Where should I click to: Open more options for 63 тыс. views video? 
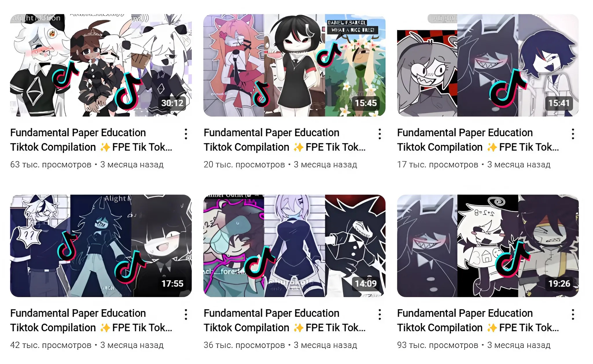click(x=186, y=134)
